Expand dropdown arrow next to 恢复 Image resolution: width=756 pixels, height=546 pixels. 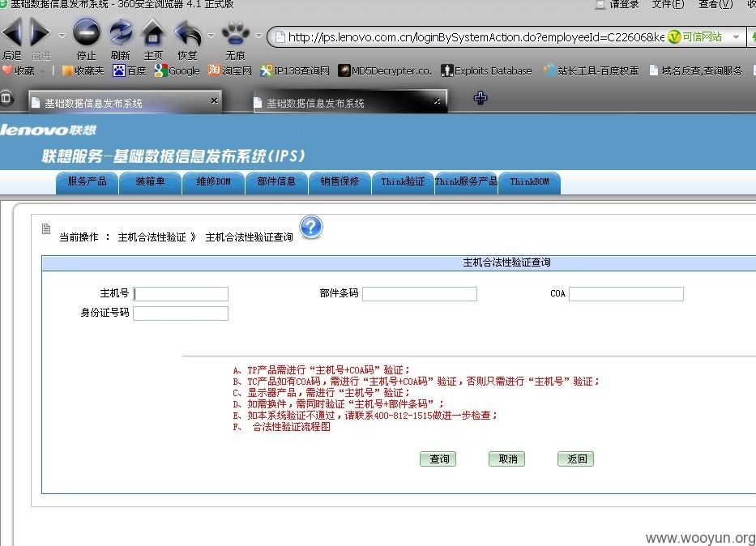tap(211, 35)
